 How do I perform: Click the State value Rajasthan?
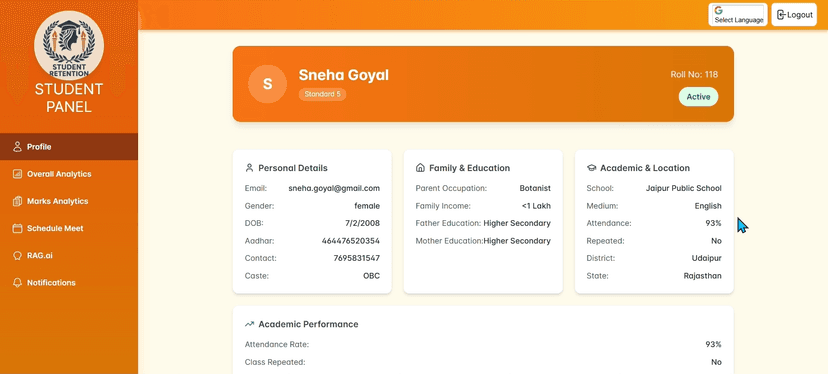[x=702, y=276]
